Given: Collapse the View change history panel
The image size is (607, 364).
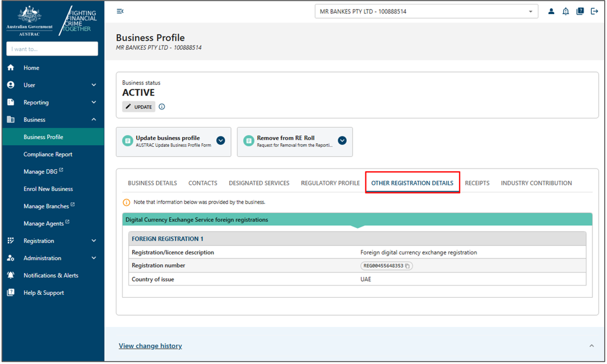Looking at the screenshot, I should click(x=591, y=345).
